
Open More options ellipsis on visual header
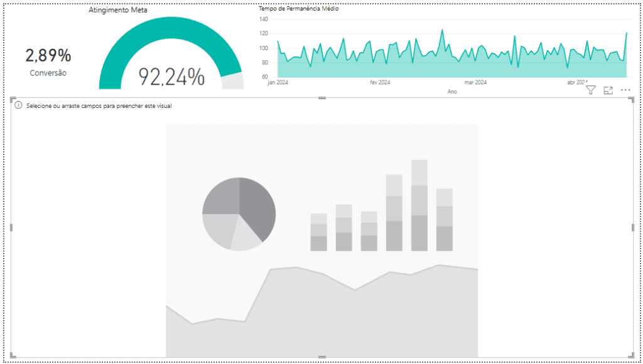tap(625, 90)
